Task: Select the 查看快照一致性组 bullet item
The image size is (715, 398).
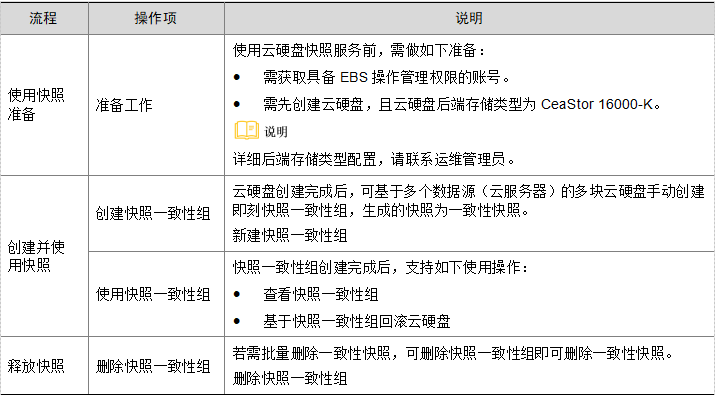Action: (321, 295)
